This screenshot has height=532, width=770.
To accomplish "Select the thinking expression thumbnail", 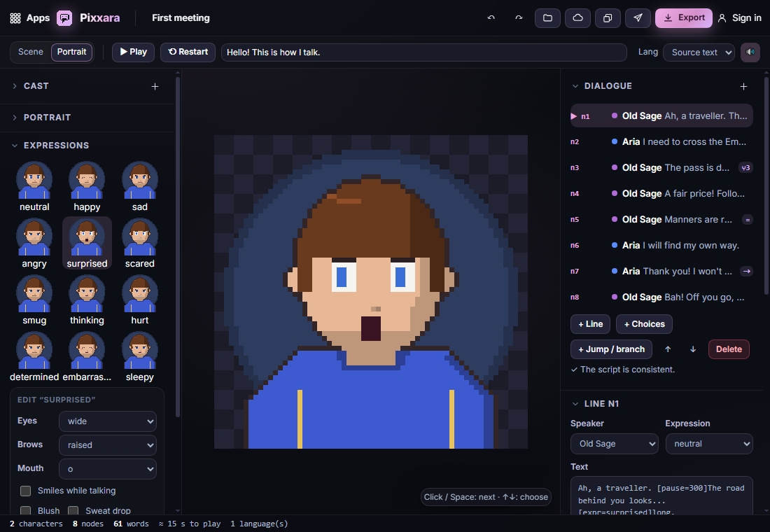I will (87, 300).
